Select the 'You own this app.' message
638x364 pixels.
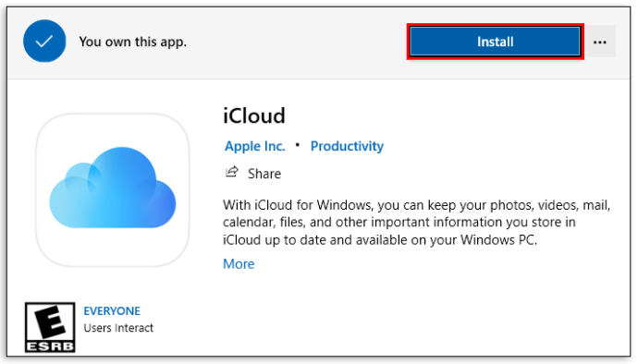(132, 42)
